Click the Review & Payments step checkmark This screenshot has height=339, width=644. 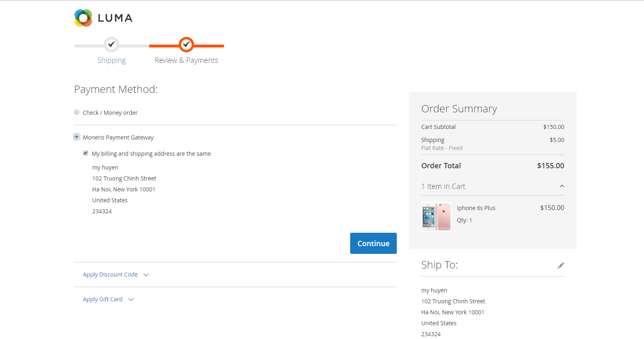pyautogui.click(x=186, y=45)
